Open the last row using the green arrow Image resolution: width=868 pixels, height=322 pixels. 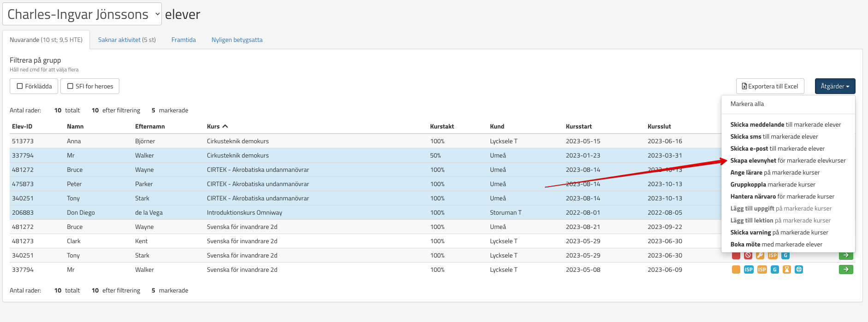click(x=845, y=269)
